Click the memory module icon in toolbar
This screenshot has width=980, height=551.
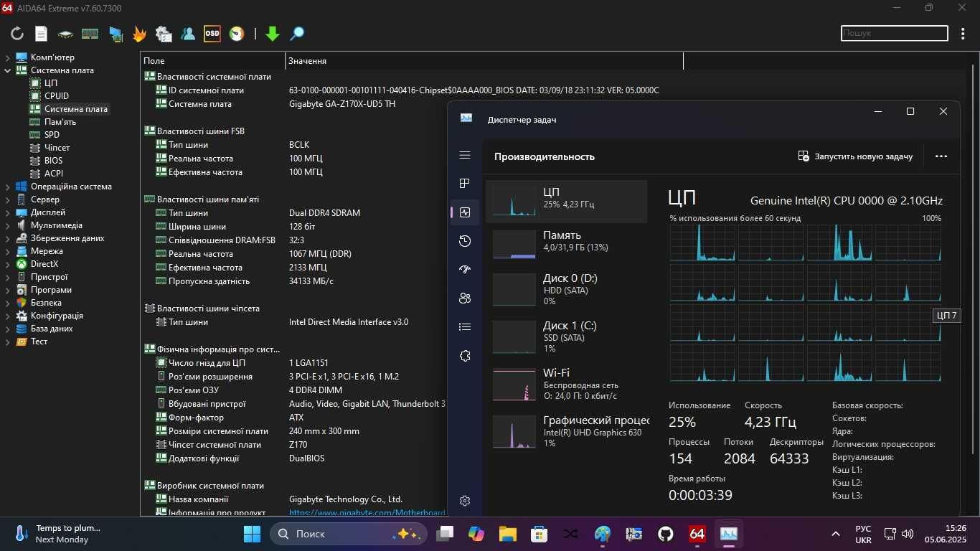pyautogui.click(x=90, y=34)
